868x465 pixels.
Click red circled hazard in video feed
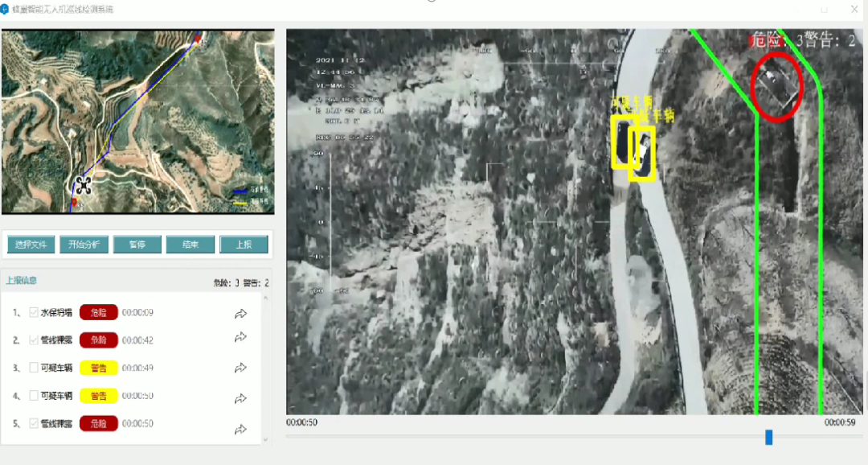pyautogui.click(x=777, y=86)
